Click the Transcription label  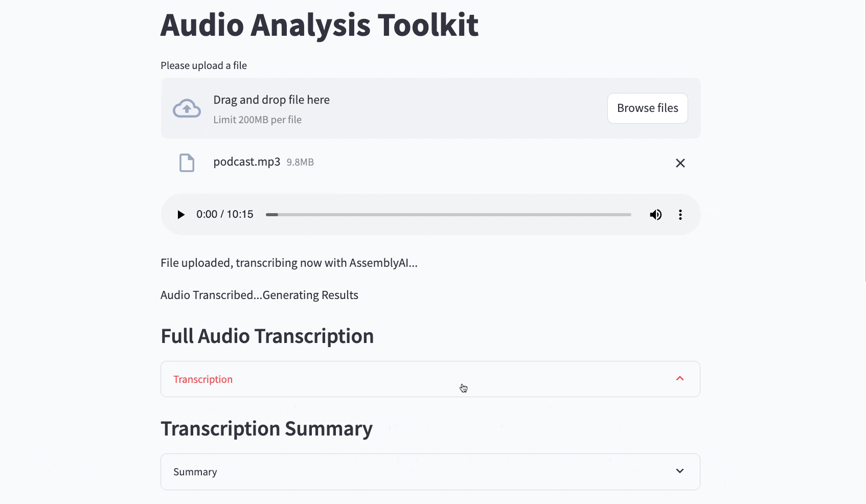(203, 379)
